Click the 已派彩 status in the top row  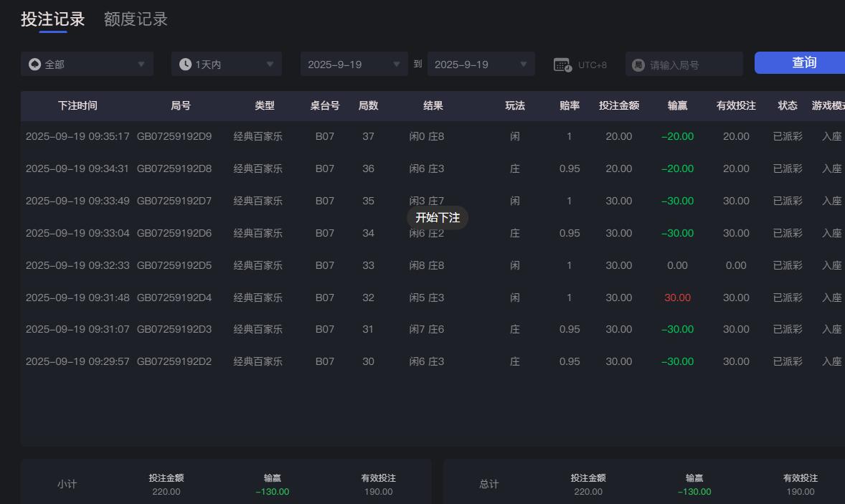(x=787, y=136)
